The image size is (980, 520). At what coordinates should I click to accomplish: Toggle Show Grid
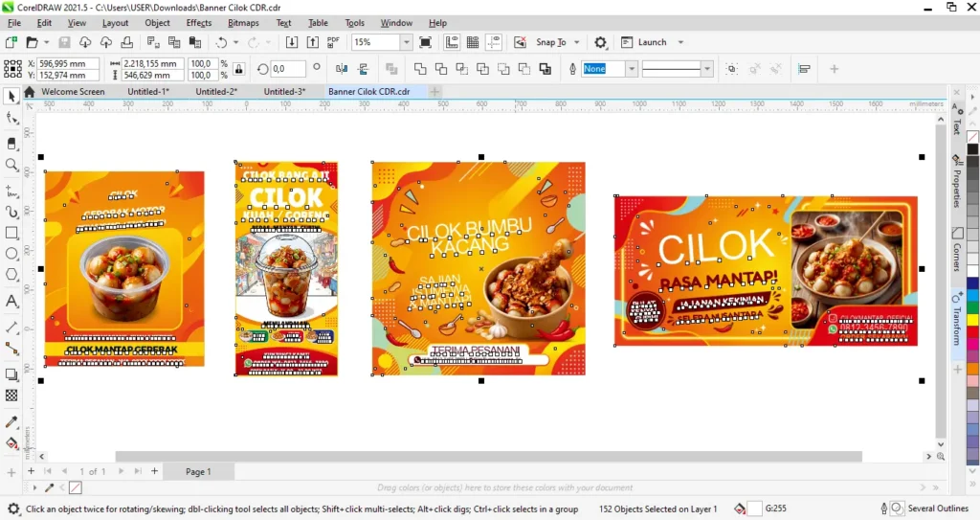click(473, 42)
